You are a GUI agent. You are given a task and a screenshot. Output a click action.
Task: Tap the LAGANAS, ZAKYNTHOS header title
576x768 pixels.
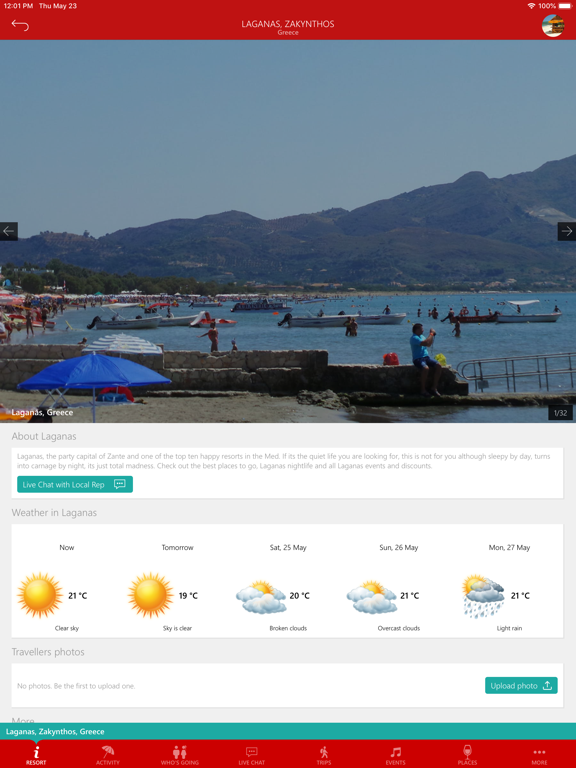pos(288,24)
